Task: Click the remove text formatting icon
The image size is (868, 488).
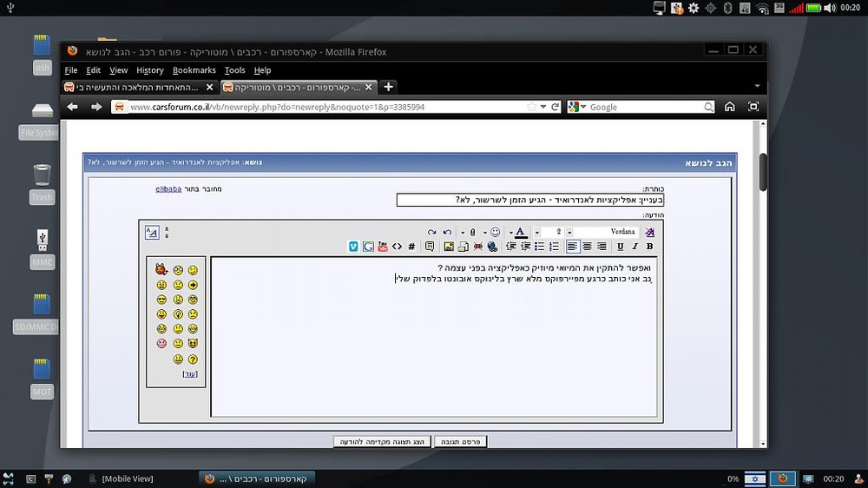Action: click(x=649, y=232)
